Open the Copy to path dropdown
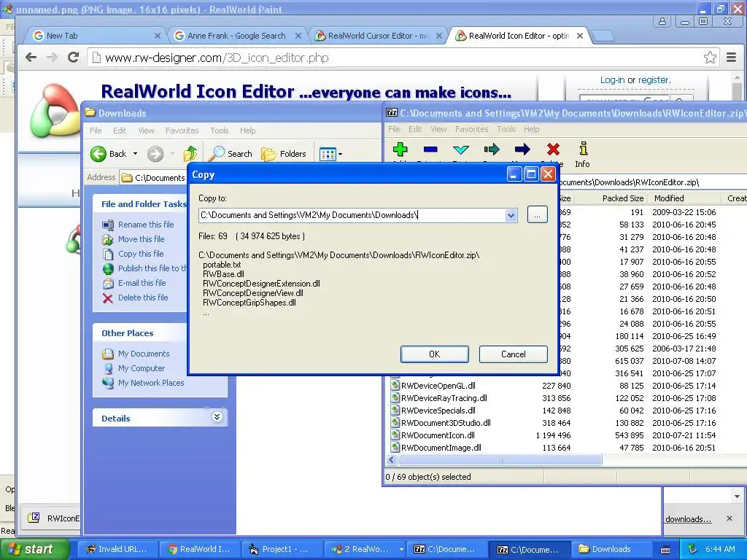This screenshot has height=560, width=747. 511,215
